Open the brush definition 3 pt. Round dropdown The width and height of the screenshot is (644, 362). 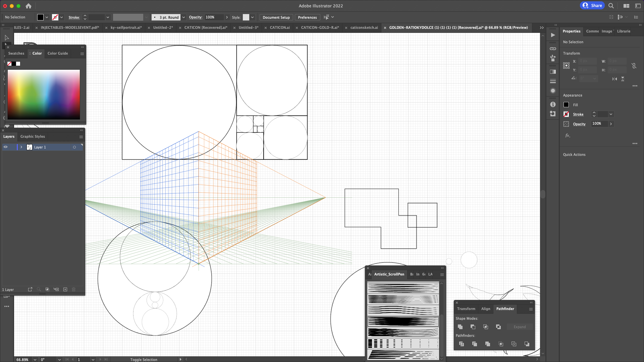pyautogui.click(x=184, y=17)
